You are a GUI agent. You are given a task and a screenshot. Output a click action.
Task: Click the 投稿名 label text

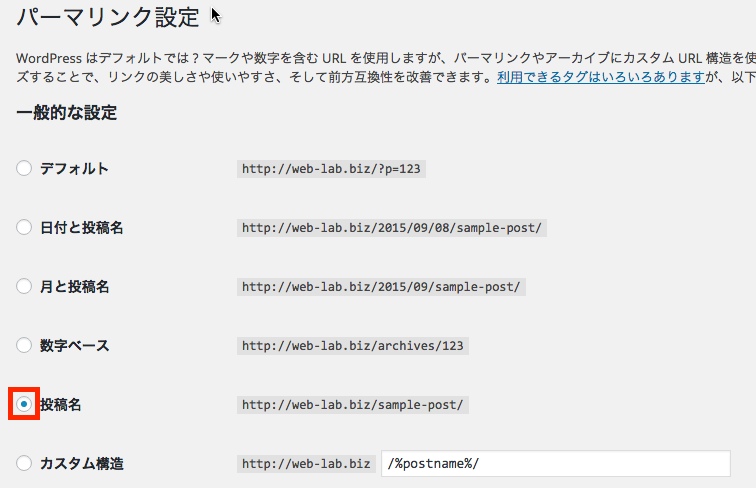60,404
